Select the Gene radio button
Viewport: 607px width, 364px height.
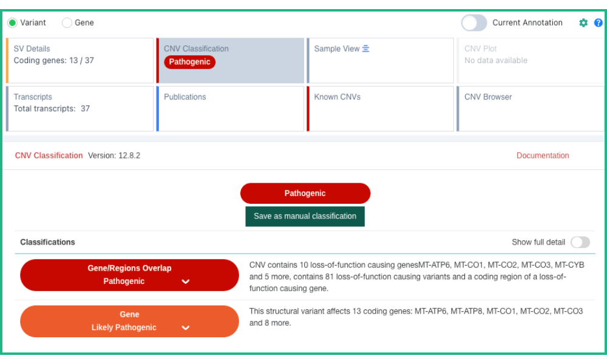(67, 23)
